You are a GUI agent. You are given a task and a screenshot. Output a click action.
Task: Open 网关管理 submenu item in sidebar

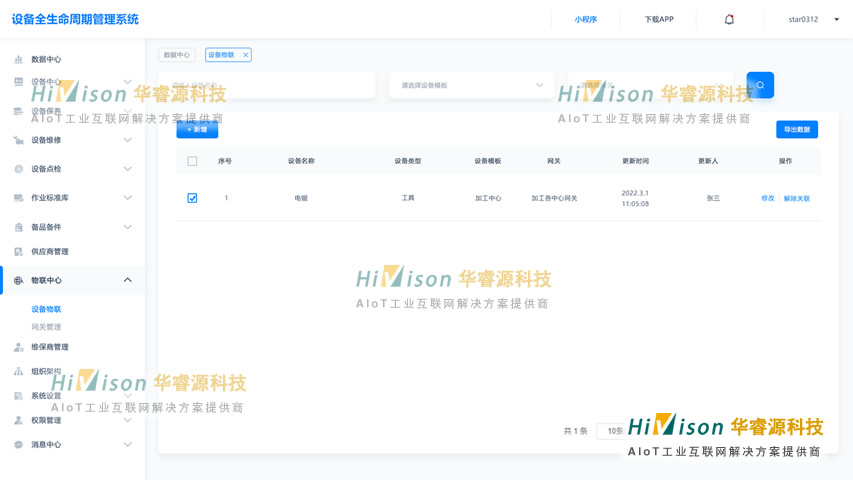point(46,327)
